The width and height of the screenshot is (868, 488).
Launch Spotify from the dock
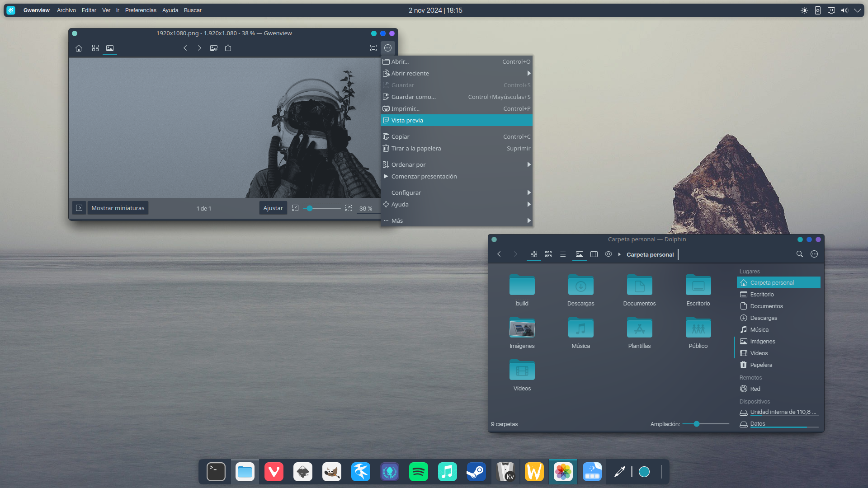coord(419,472)
